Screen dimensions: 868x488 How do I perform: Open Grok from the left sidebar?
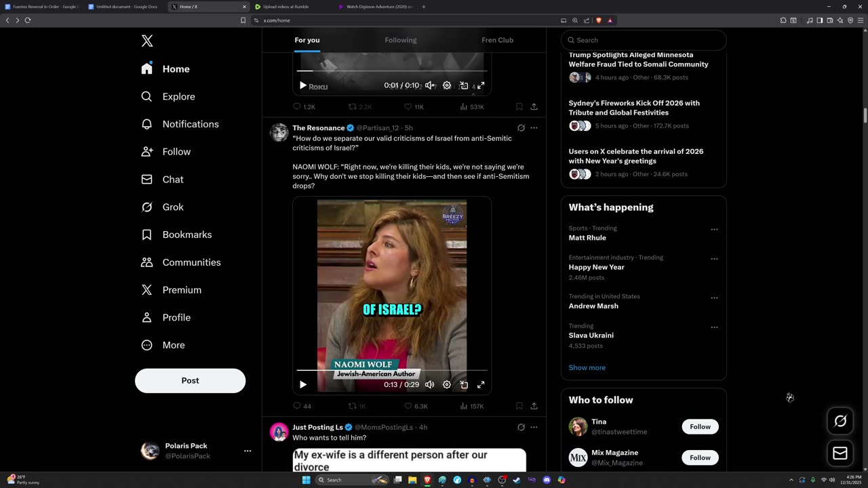point(163,207)
